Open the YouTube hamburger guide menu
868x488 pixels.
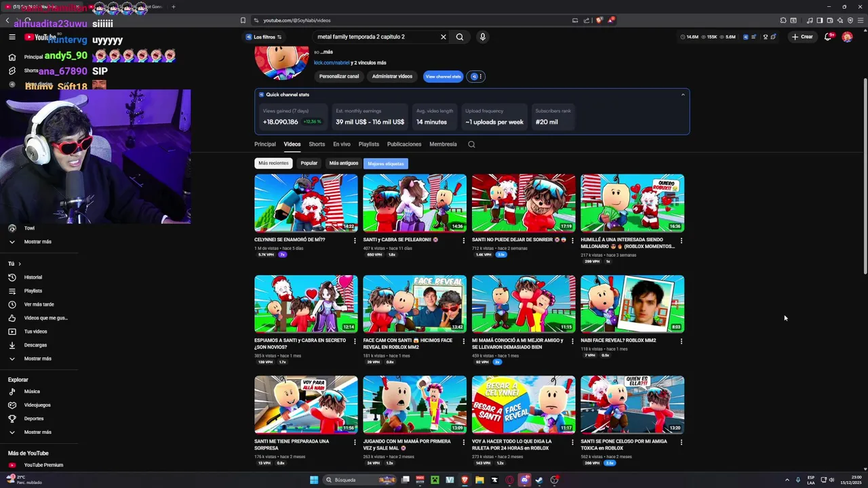coord(12,37)
